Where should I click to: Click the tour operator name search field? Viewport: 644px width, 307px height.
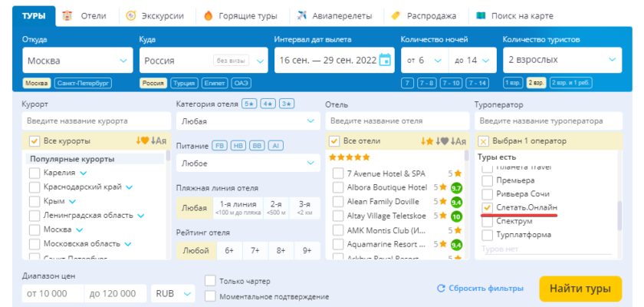coord(549,121)
